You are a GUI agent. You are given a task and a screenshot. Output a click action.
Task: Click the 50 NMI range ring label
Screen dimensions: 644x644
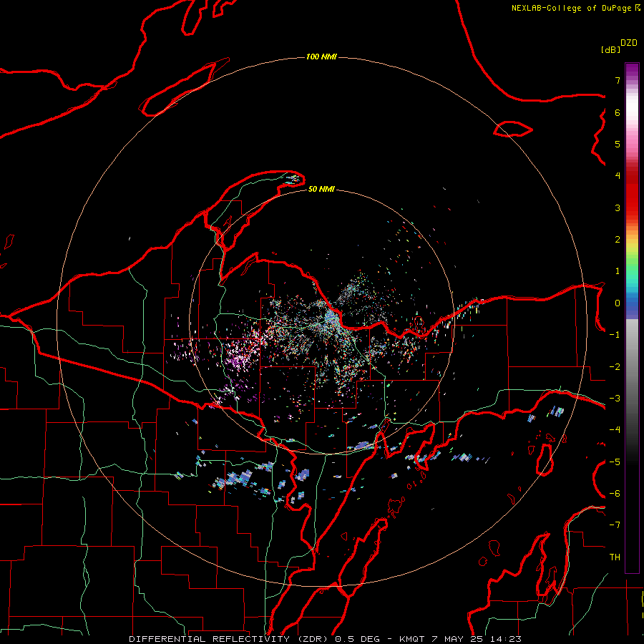point(321,189)
